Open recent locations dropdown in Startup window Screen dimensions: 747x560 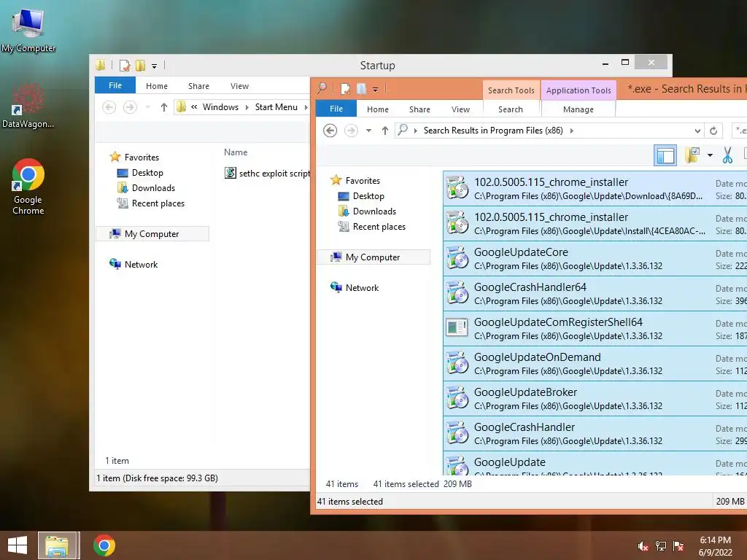click(147, 107)
